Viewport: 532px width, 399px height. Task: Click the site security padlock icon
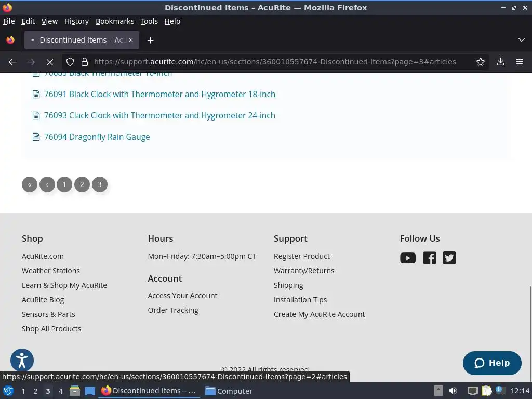[85, 62]
